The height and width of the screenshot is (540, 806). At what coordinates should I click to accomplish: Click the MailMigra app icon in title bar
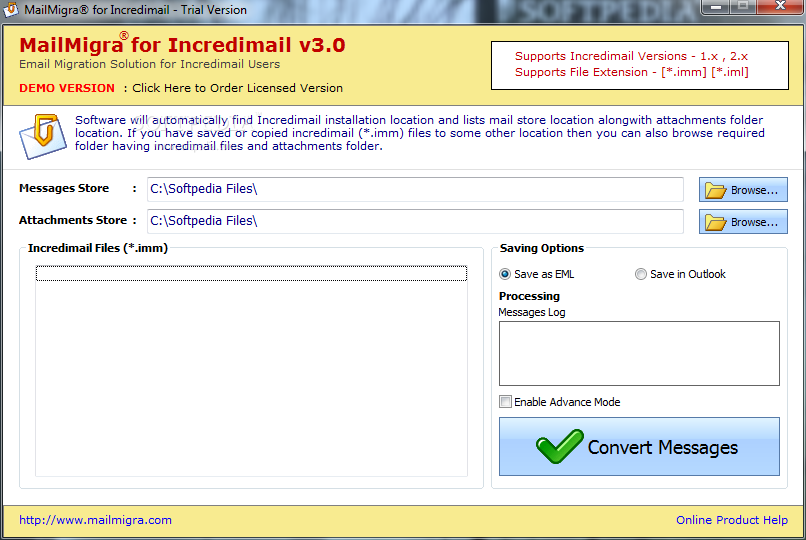10,10
